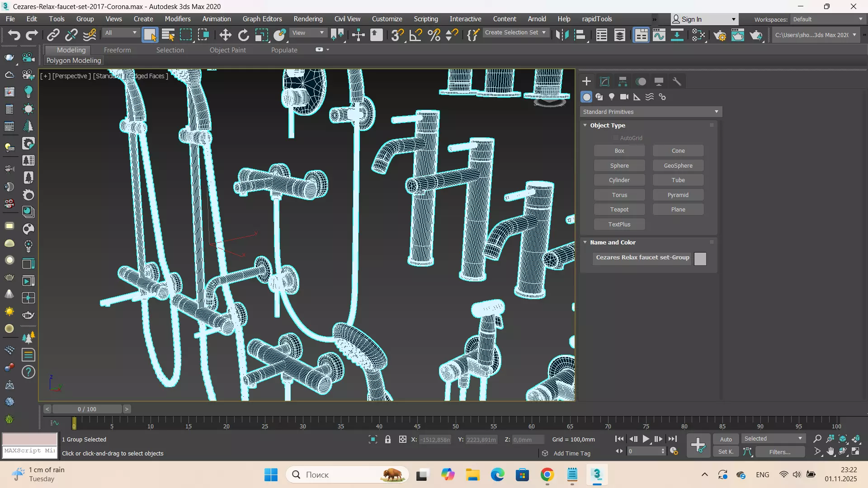
Task: Click the object color swatch
Action: point(700,258)
